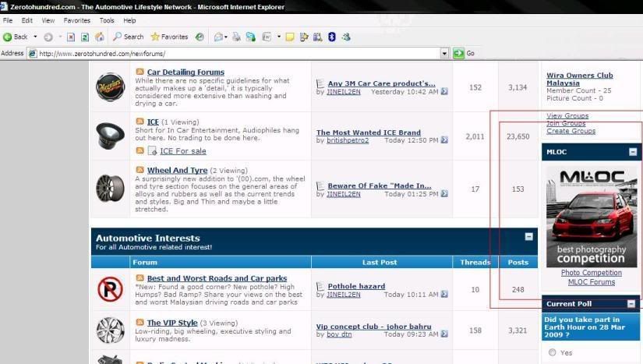The height and width of the screenshot is (364, 643).
Task: Open the MLOC best photography competition banner
Action: click(592, 216)
